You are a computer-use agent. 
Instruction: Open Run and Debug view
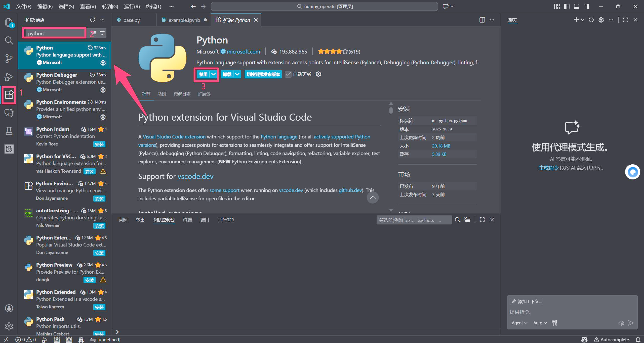[x=9, y=77]
